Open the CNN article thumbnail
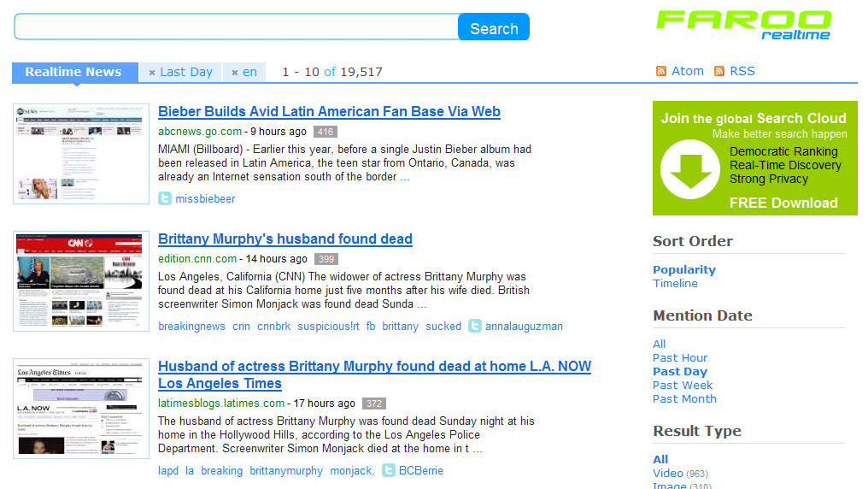This screenshot has height=489, width=868. pos(81,281)
